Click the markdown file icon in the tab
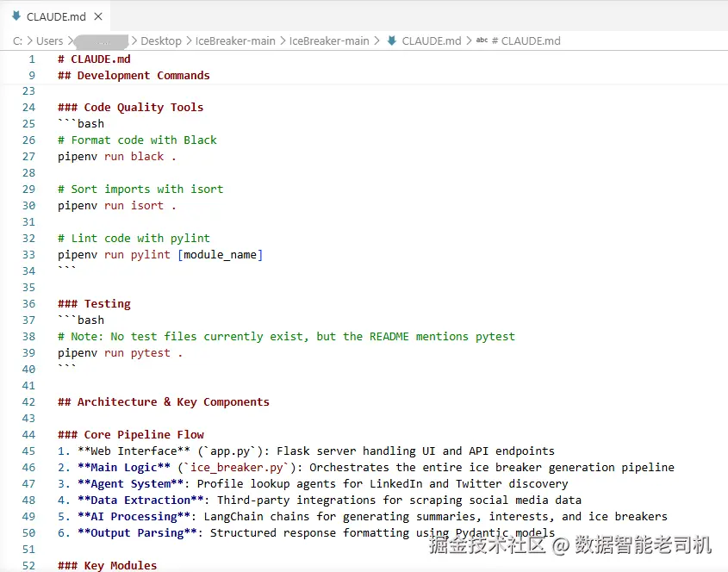This screenshot has height=572, width=728. click(x=16, y=16)
